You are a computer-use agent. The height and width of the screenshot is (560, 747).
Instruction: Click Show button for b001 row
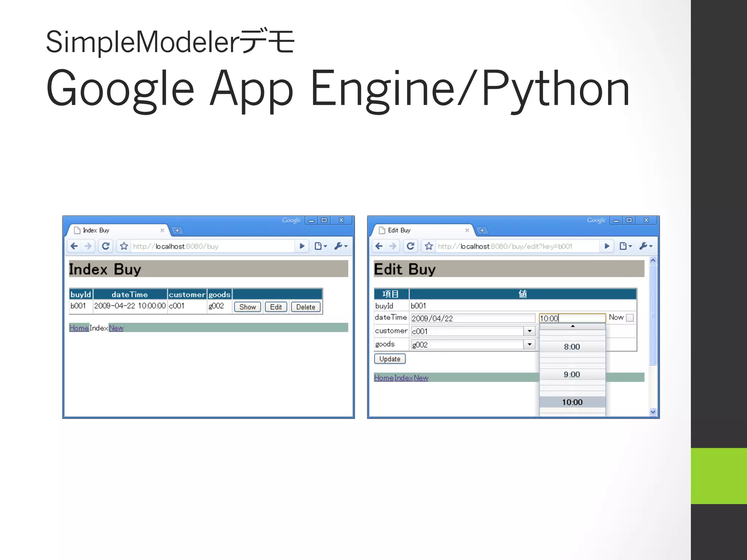tap(248, 307)
